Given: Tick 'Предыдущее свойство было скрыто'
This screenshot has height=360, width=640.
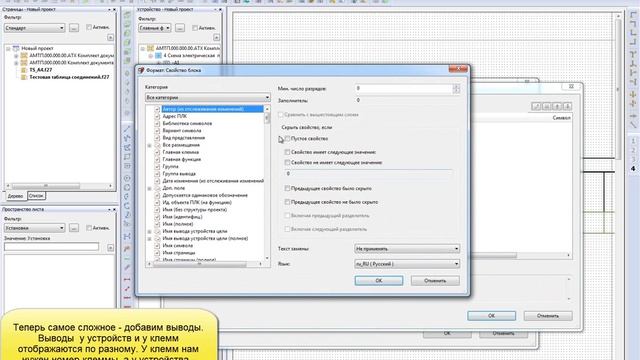Looking at the screenshot, I should [287, 188].
